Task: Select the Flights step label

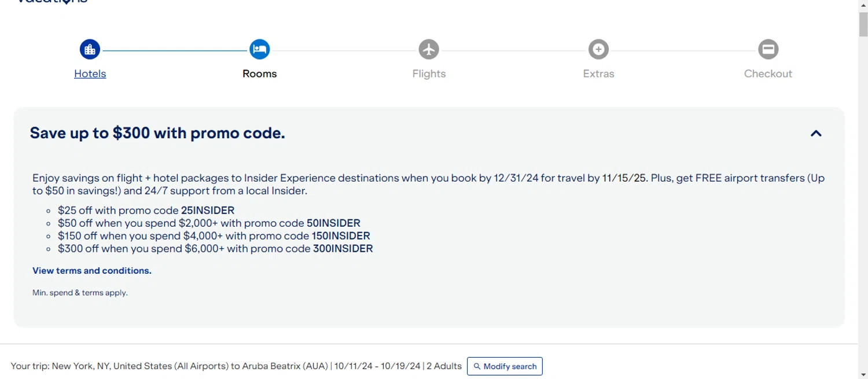Action: pyautogui.click(x=429, y=73)
